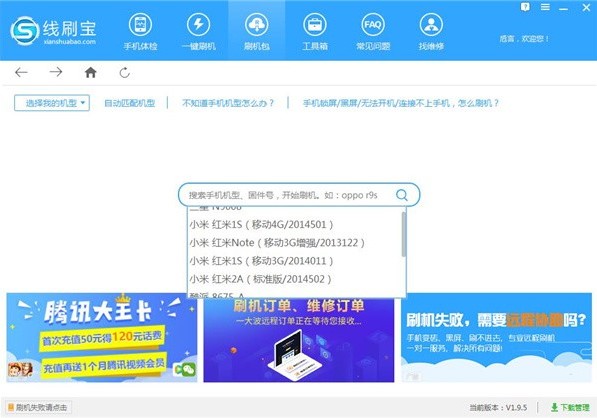Screen dimensions: 597x418
Task: Open the hamburger menu in title bar
Action: tap(545, 7)
